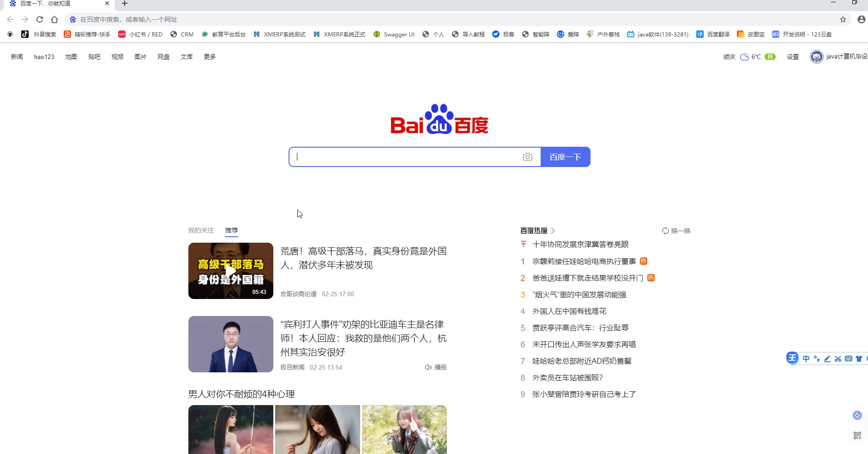The height and width of the screenshot is (454, 868).
Task: Open the 爱降 bookmark
Action: point(568,34)
